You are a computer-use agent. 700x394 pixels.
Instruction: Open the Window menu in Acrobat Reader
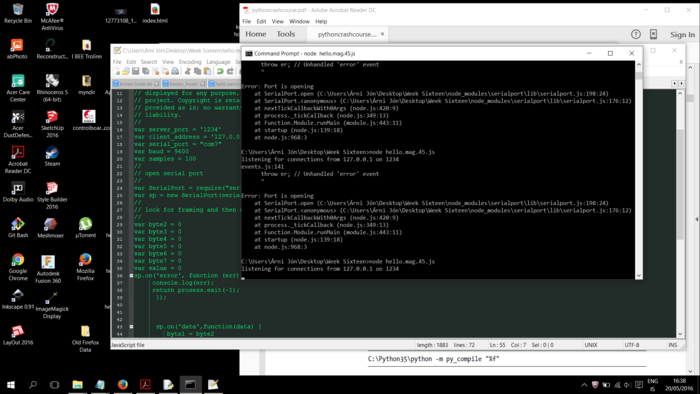(x=299, y=21)
